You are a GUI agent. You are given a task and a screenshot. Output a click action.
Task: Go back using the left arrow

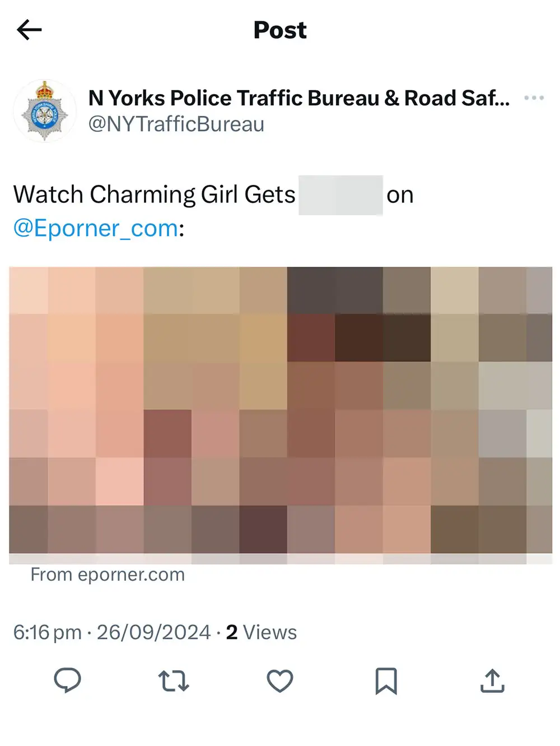click(29, 30)
